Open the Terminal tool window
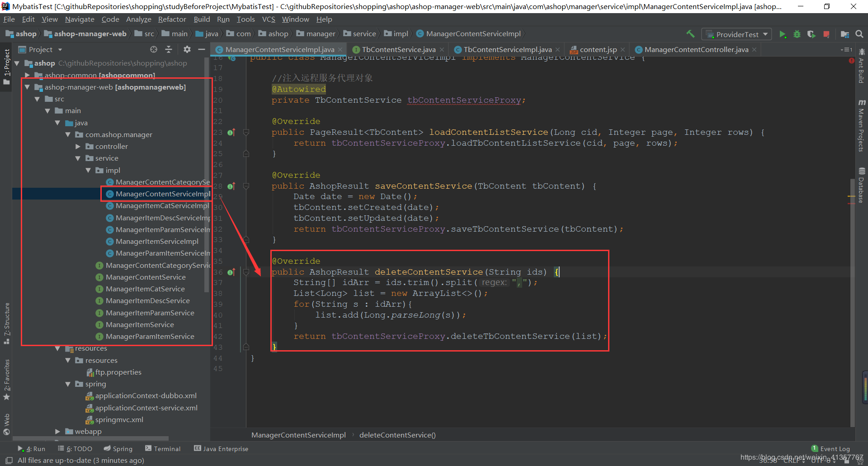868x466 pixels. (163, 449)
